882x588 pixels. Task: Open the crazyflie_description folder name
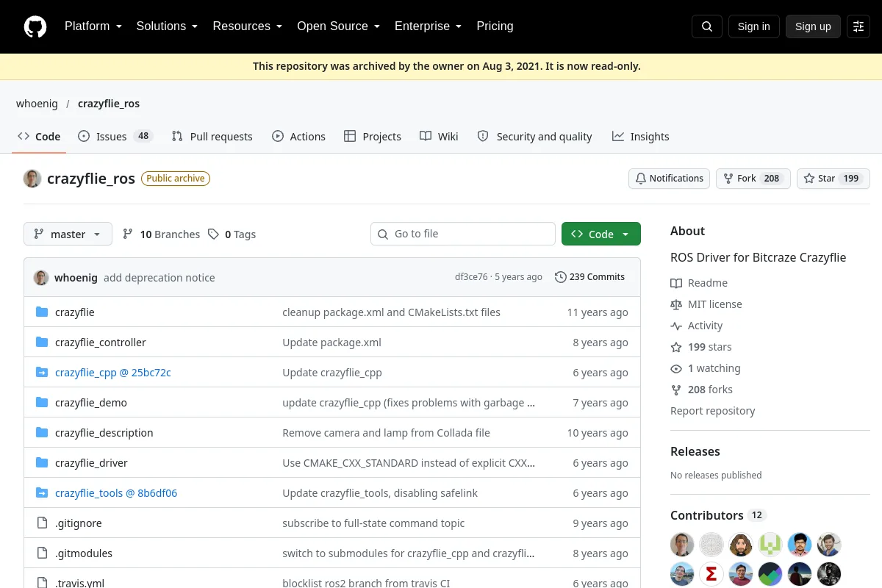[x=104, y=433]
